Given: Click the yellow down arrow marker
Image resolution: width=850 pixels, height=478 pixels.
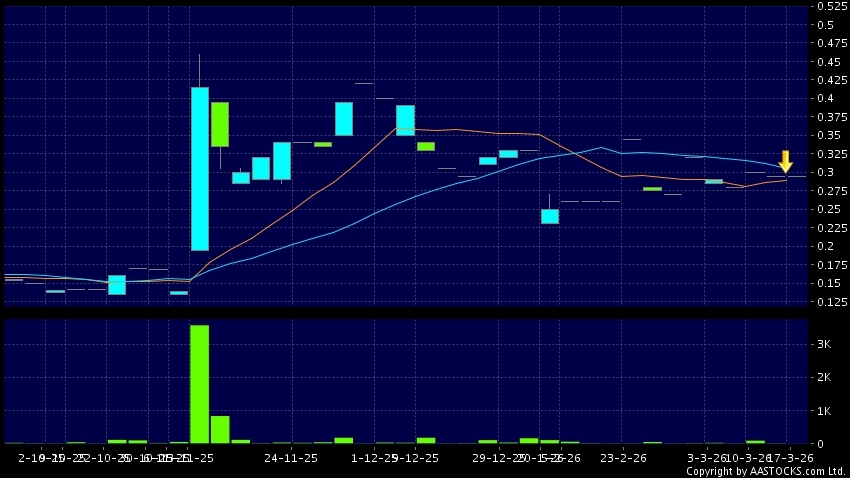Looking at the screenshot, I should tap(786, 161).
